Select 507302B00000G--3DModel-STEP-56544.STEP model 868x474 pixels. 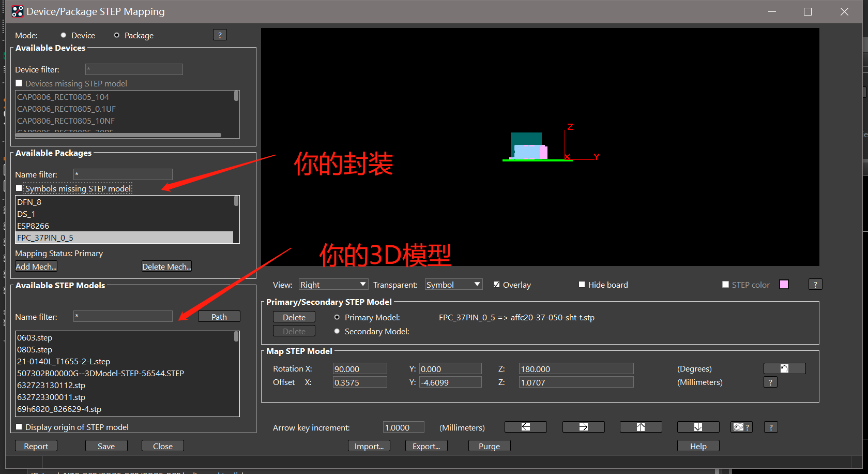coord(125,373)
